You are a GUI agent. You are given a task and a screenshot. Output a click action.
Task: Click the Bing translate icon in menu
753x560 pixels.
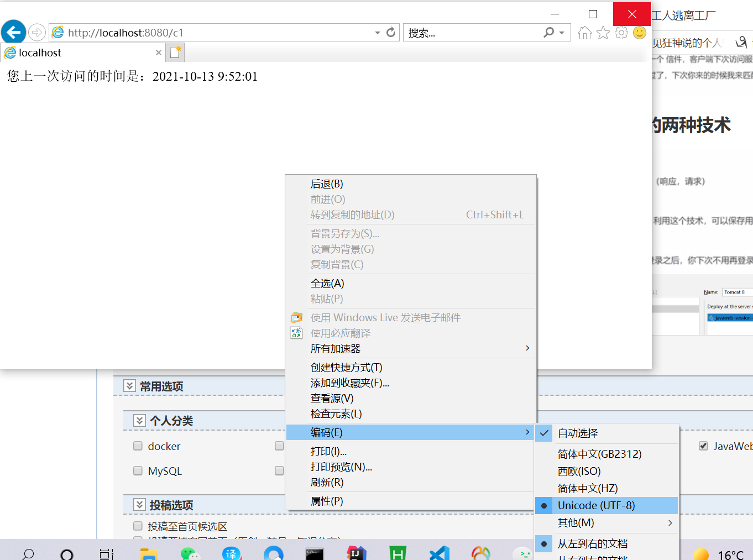coord(297,333)
